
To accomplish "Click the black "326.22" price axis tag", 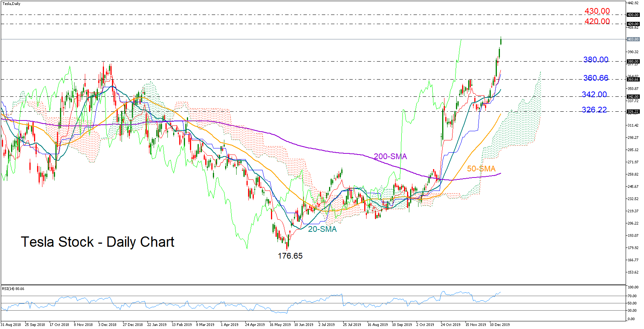I will 633,112.
